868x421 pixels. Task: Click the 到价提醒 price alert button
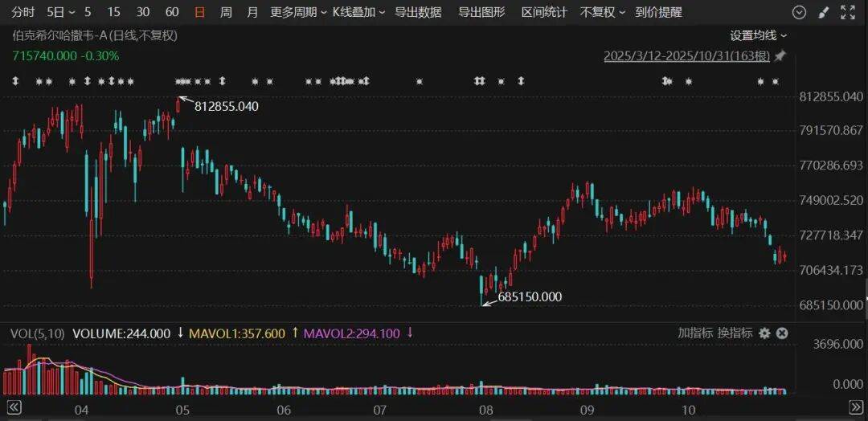[x=658, y=12]
